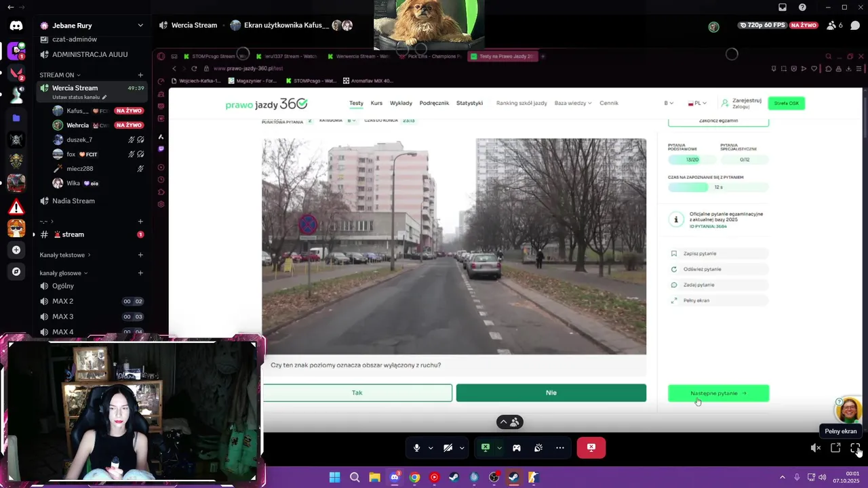This screenshot has width=868, height=488.
Task: Open Baza wiedzy dropdown menu
Action: [573, 103]
